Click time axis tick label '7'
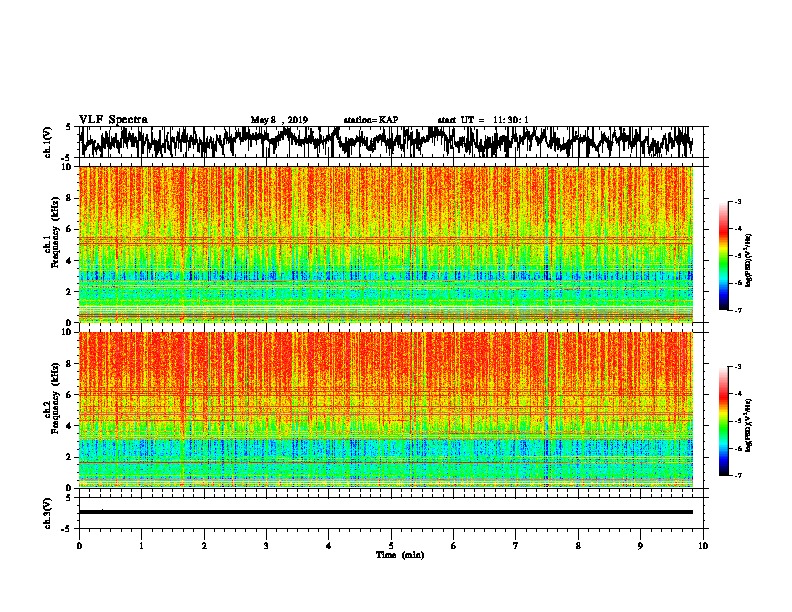The image size is (792, 612). click(x=516, y=545)
